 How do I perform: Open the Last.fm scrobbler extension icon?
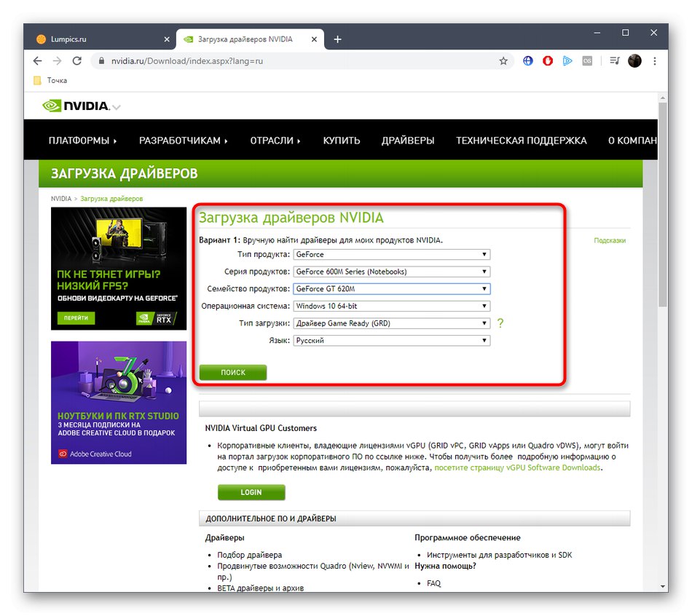point(587,61)
